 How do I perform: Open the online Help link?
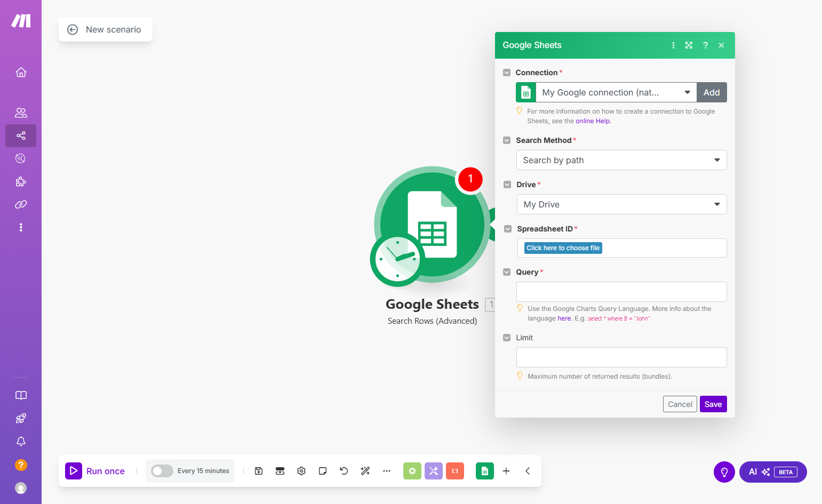593,121
